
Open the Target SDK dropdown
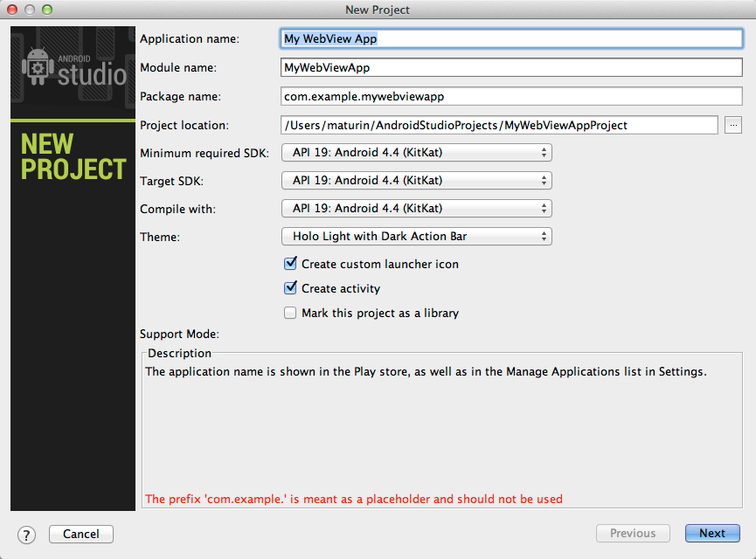click(416, 181)
